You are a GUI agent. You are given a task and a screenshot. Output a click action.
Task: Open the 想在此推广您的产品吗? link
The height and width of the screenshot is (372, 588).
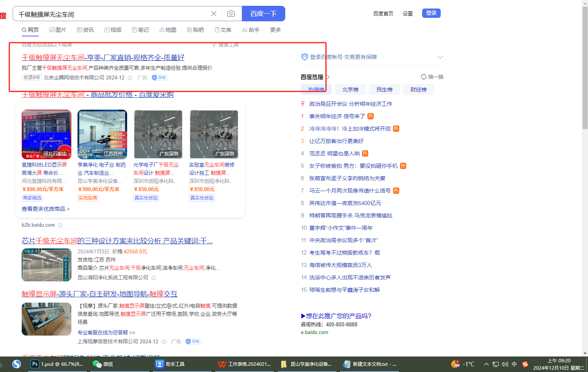pyautogui.click(x=336, y=316)
